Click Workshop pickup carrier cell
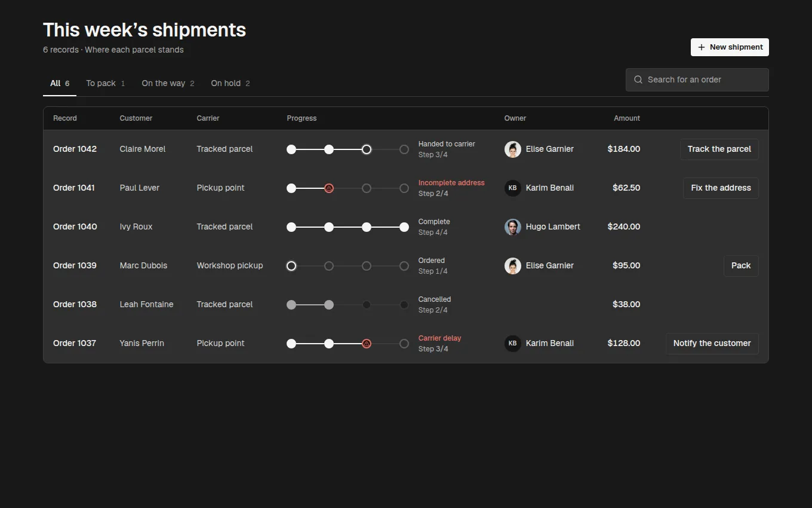Image resolution: width=812 pixels, height=508 pixels. click(x=230, y=266)
